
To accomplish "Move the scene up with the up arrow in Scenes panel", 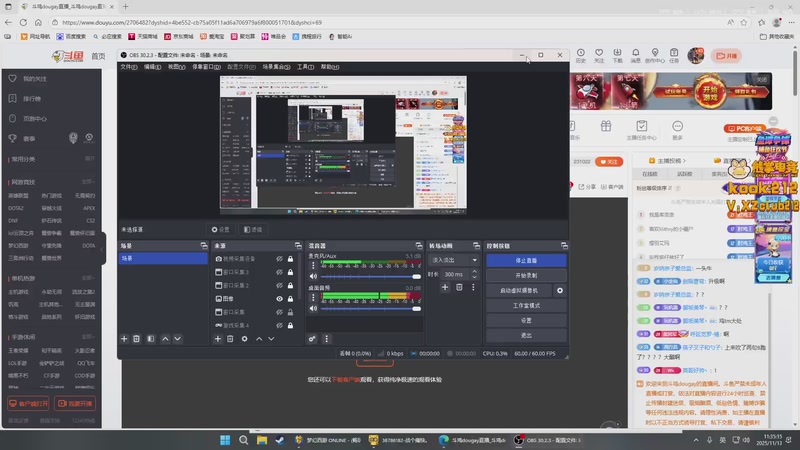I will 165,339.
